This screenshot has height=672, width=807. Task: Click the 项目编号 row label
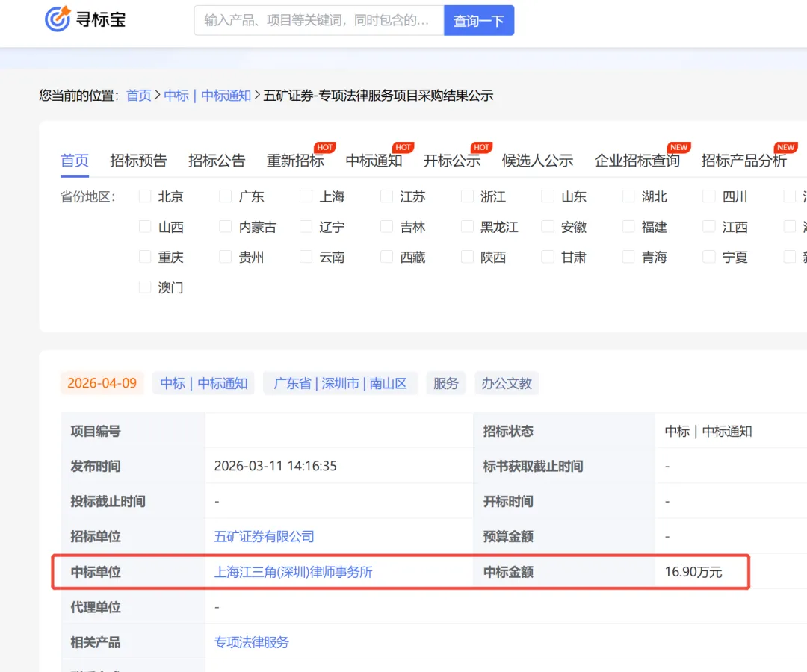click(x=95, y=431)
